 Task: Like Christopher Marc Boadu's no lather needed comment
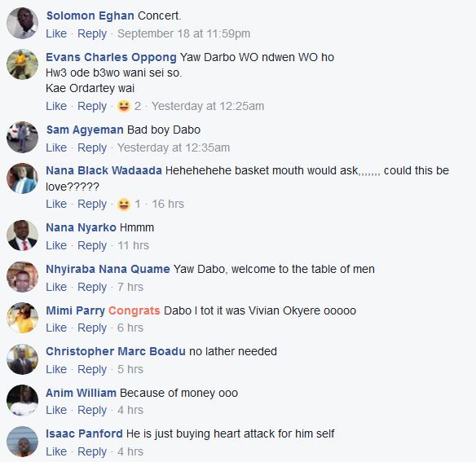[x=56, y=369]
